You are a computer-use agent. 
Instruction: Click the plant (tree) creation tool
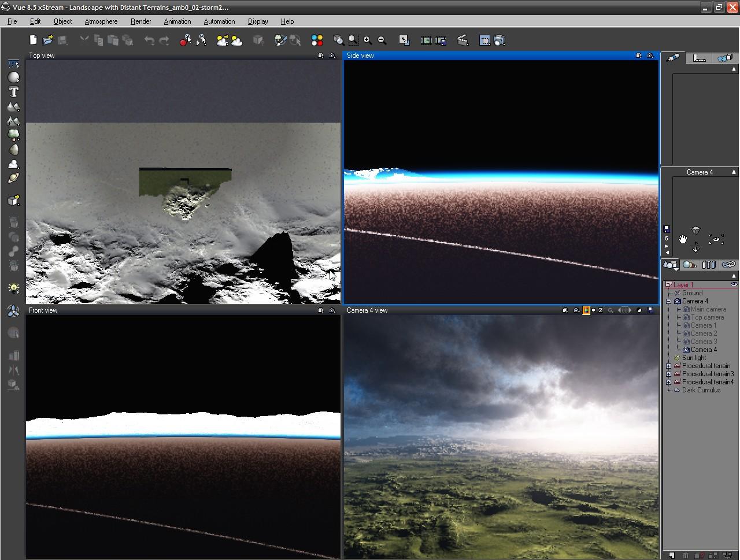[13, 135]
